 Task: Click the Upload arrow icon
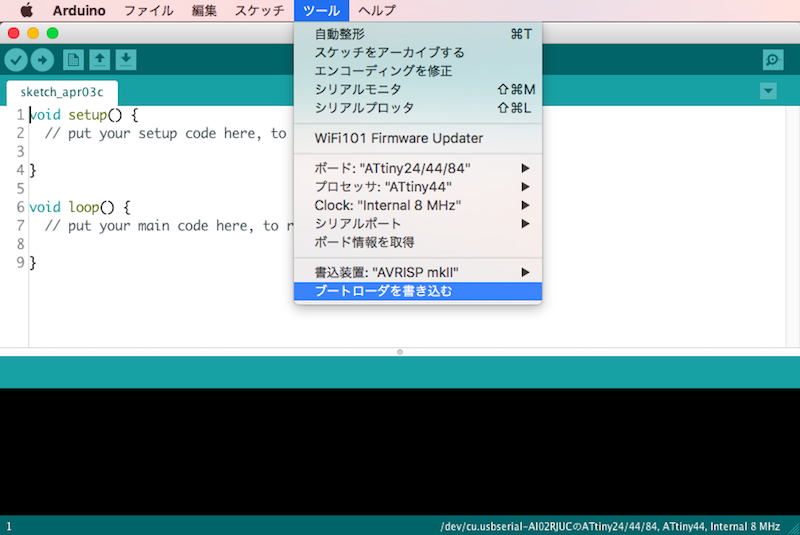[42, 60]
